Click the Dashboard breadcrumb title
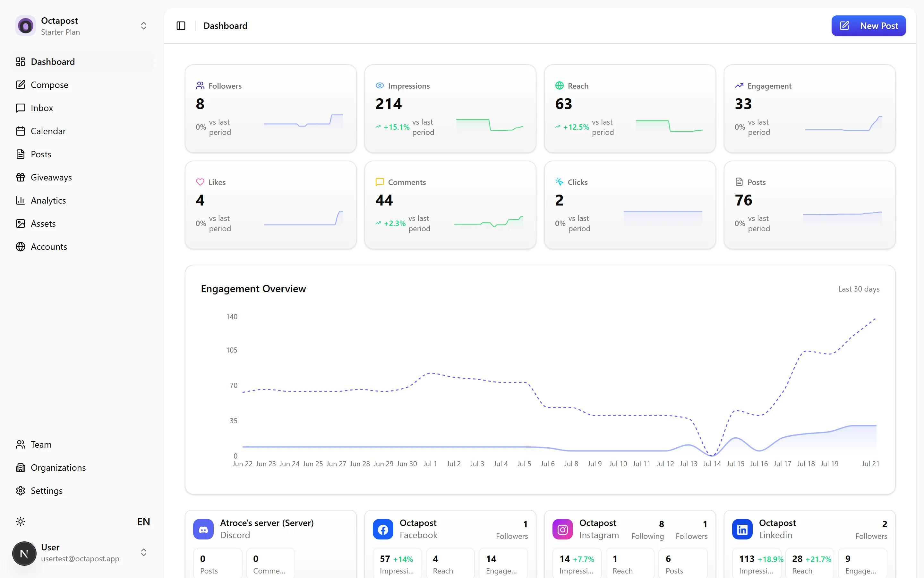924x578 pixels. point(225,26)
